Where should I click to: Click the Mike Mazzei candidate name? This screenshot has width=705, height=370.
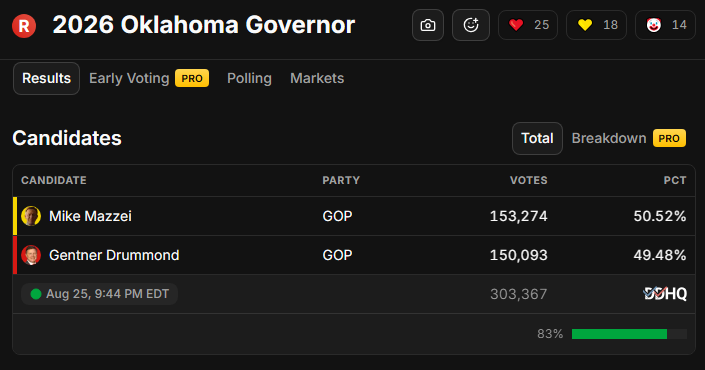click(x=90, y=216)
